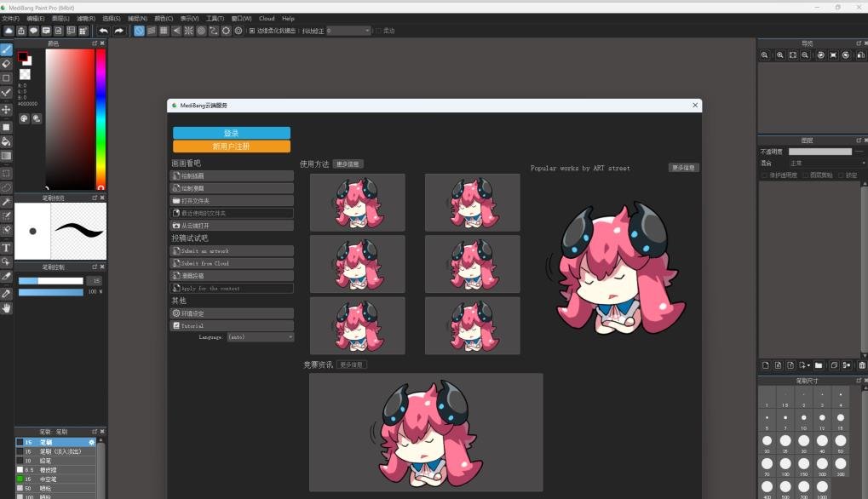Click fit-to-window icon in Navigator panel
The height and width of the screenshot is (499, 868).
tap(793, 55)
